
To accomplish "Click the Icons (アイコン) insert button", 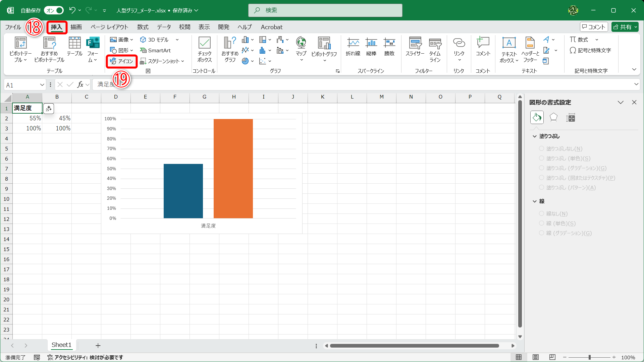I will pyautogui.click(x=122, y=61).
